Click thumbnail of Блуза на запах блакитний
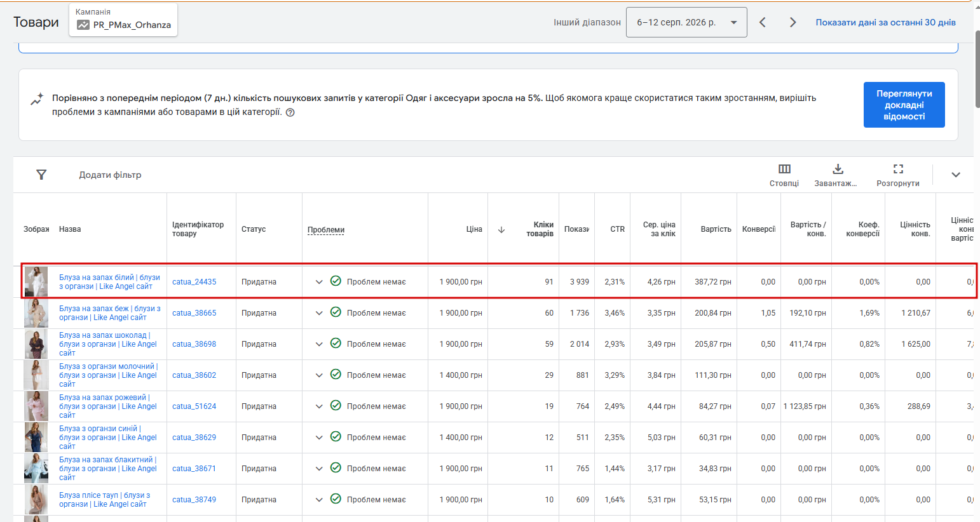 pyautogui.click(x=36, y=469)
